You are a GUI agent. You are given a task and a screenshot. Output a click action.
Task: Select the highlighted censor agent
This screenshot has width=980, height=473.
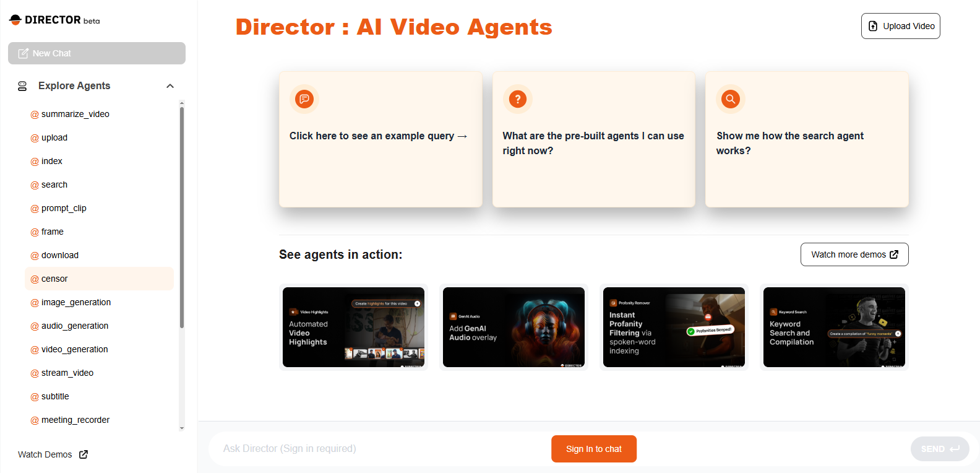[x=99, y=279]
